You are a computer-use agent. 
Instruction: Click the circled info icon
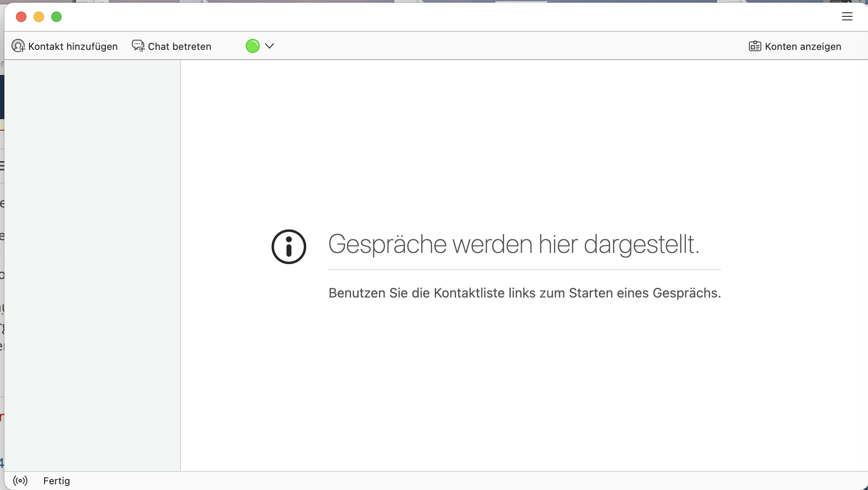tap(288, 247)
